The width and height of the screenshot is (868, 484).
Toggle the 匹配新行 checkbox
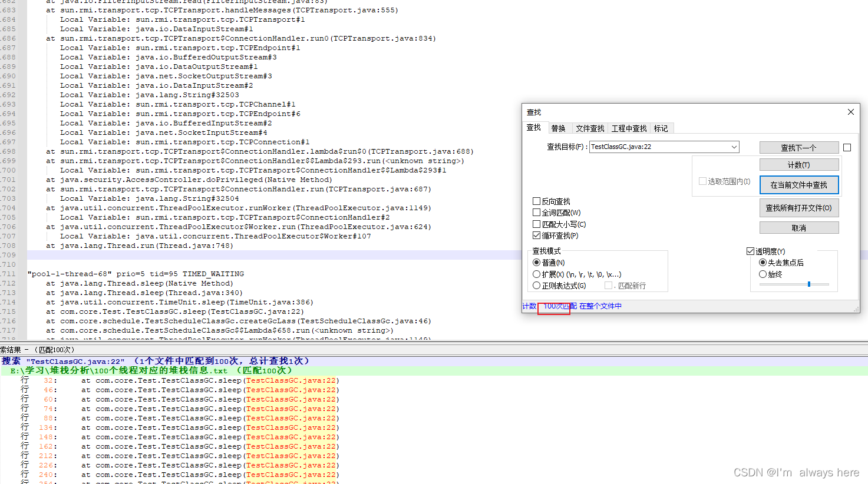pyautogui.click(x=609, y=286)
